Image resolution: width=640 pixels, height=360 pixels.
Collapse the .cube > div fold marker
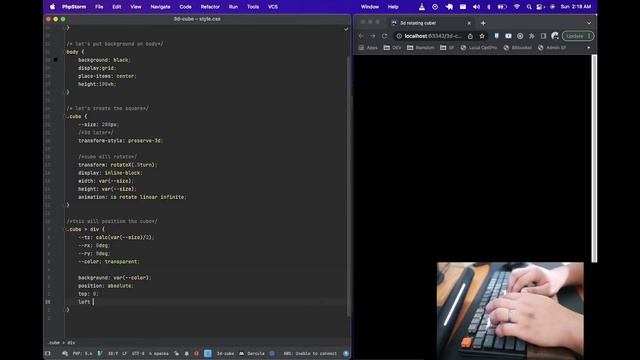coord(64,229)
